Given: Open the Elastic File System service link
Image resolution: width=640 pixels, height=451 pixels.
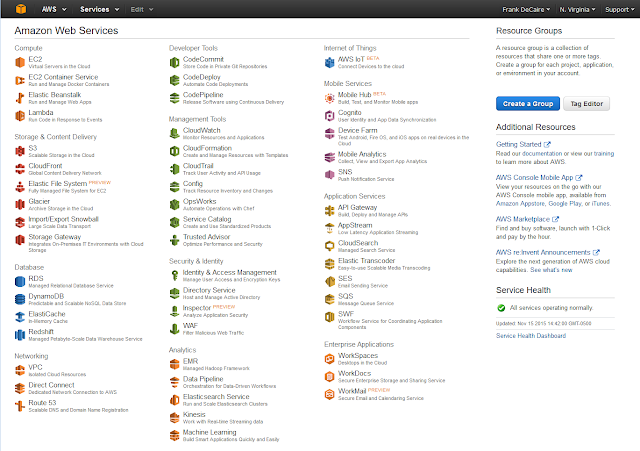Looking at the screenshot, I should click(58, 184).
